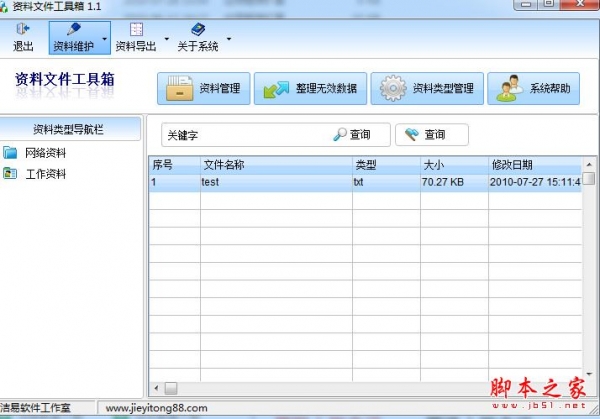Open 系统帮助 button
The image size is (600, 419).
click(x=533, y=88)
